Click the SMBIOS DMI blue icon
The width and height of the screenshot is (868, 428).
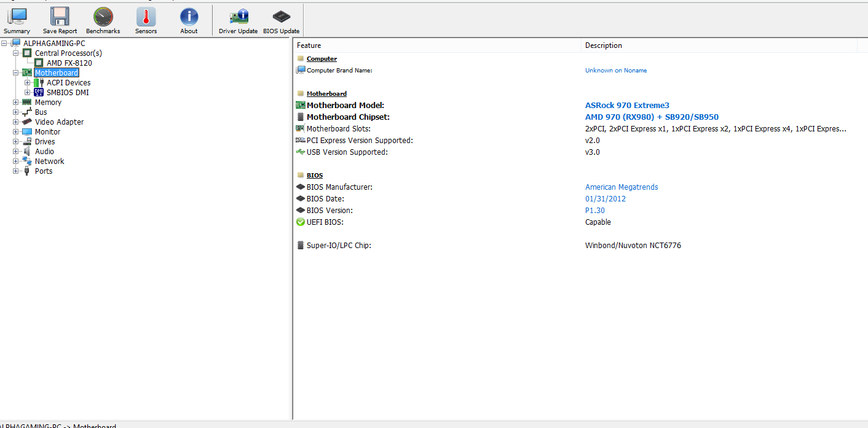point(39,92)
